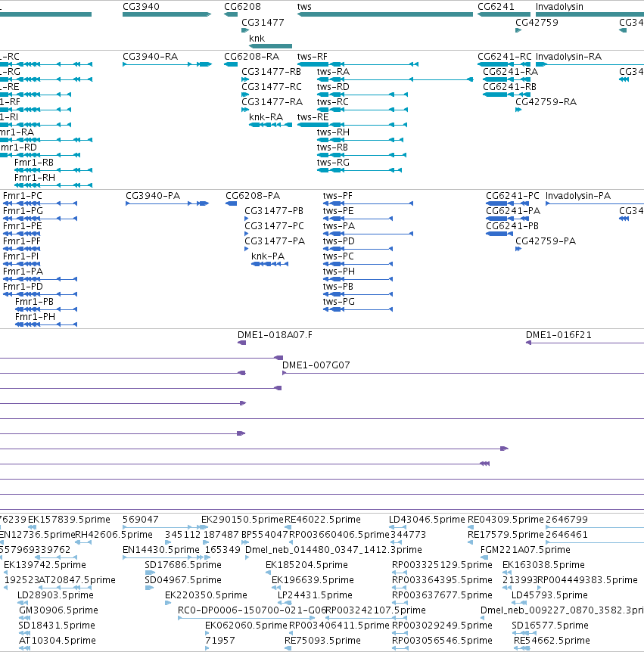Open the Invadolysin gene label

[559, 7]
